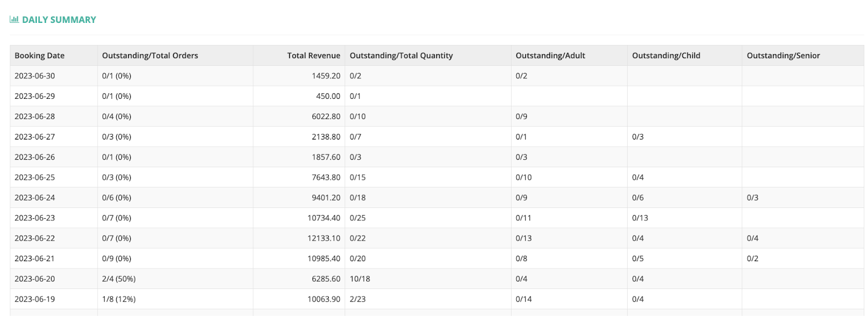Select the Outstanding/Total Orders column header
The height and width of the screenshot is (316, 868).
150,55
